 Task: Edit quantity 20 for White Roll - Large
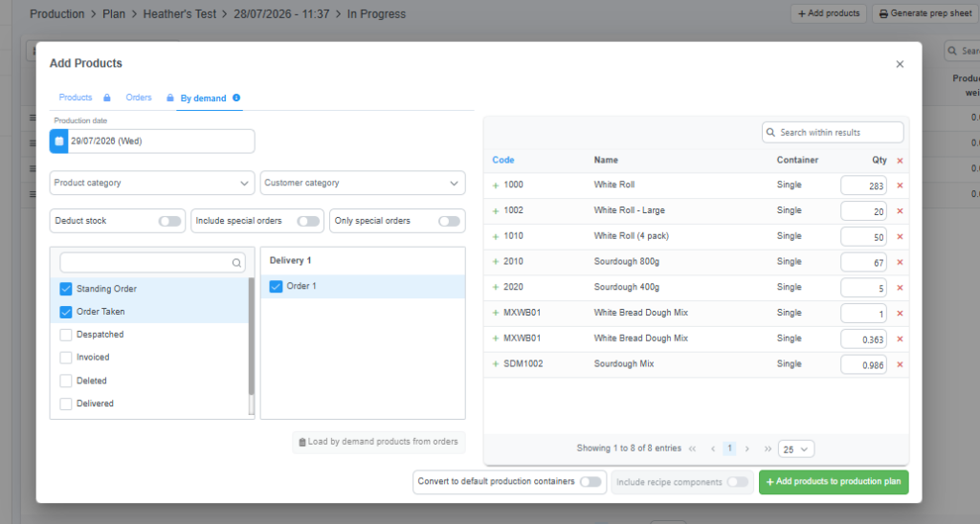pyautogui.click(x=864, y=211)
